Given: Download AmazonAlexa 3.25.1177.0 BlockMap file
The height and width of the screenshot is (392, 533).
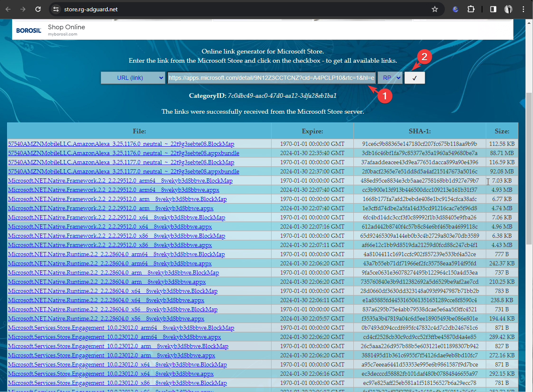Looking at the screenshot, I should (x=121, y=162).
